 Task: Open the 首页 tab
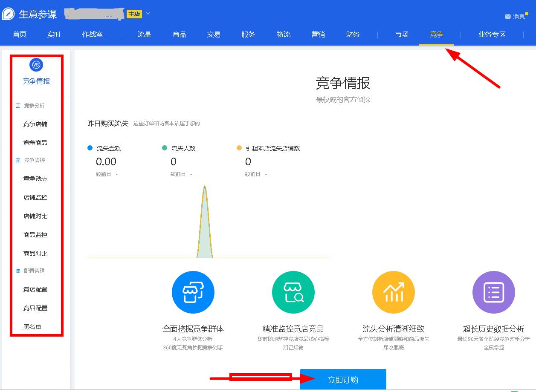(x=19, y=35)
